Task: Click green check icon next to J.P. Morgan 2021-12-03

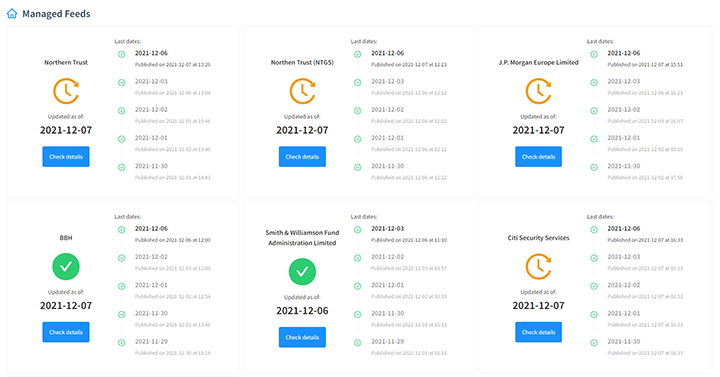Action: (594, 83)
